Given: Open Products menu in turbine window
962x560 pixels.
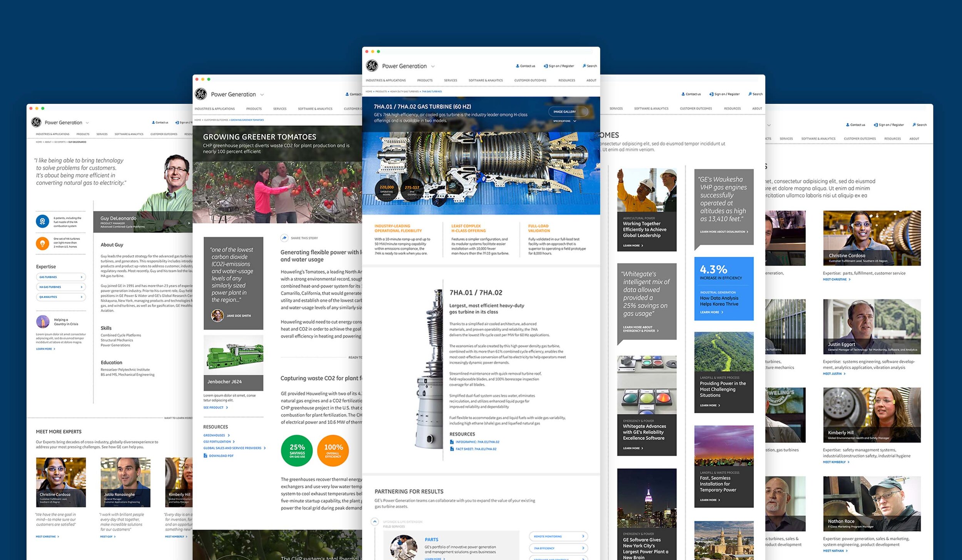Looking at the screenshot, I should point(425,80).
